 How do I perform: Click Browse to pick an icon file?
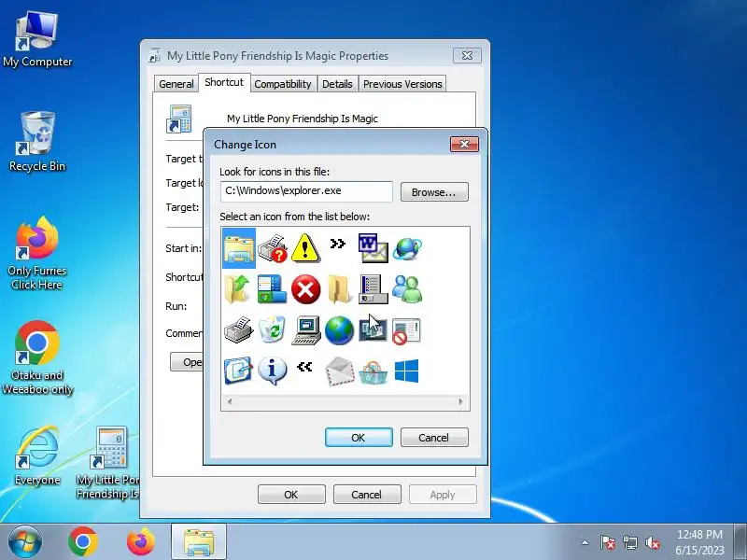(434, 192)
